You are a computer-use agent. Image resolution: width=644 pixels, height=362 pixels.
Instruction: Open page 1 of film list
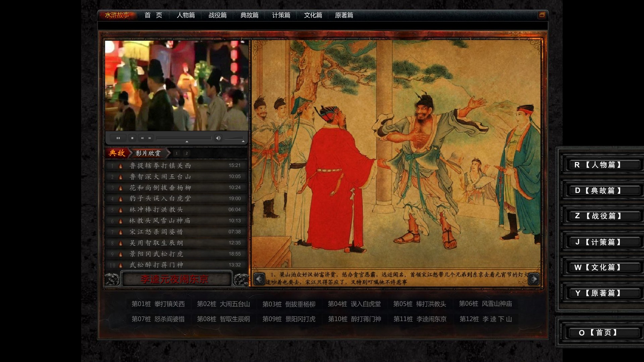pos(176,153)
